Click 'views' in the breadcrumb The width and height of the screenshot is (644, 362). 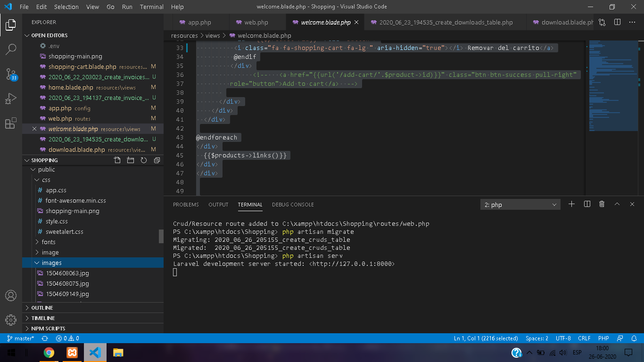pos(213,35)
